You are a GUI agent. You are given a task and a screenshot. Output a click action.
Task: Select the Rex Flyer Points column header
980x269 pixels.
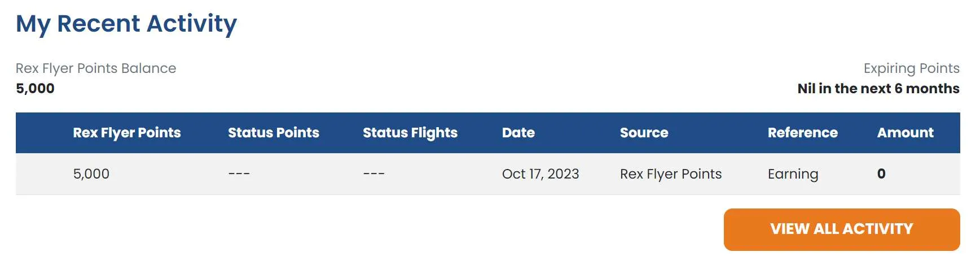click(127, 133)
